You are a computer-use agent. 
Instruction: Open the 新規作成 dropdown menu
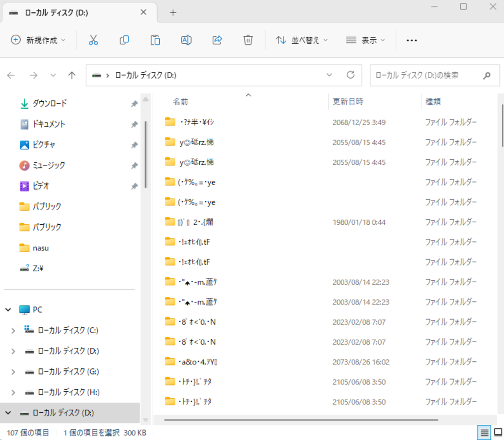click(38, 40)
